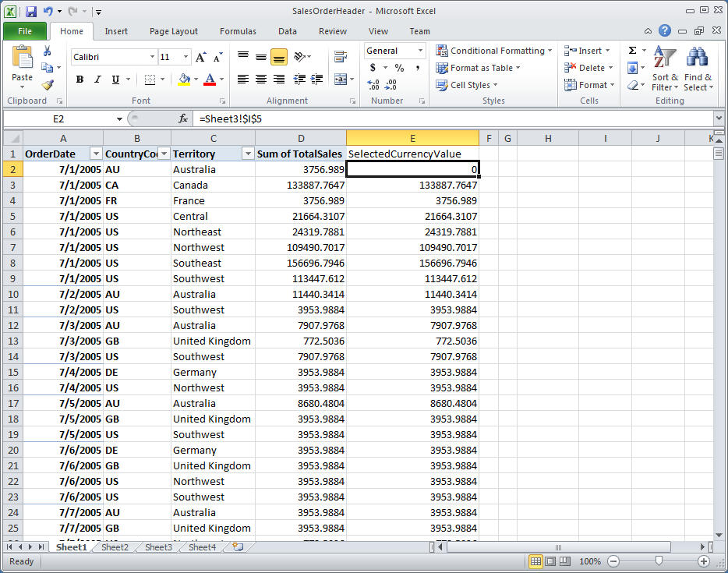
Task: Click the Zoom Out control in status bar
Action: (613, 561)
